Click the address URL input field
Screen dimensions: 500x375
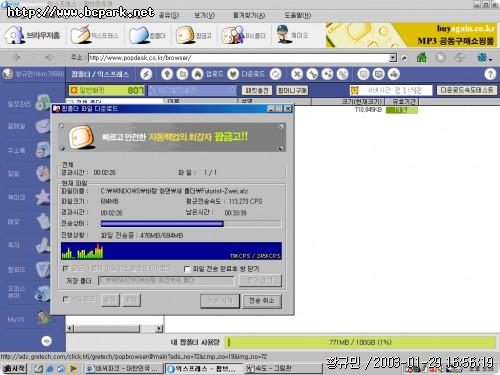239,58
